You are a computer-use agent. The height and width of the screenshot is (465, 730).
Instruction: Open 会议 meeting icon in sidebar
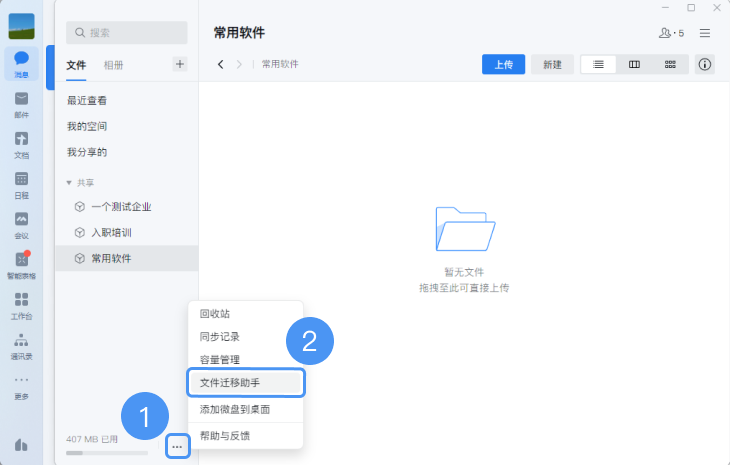click(21, 223)
